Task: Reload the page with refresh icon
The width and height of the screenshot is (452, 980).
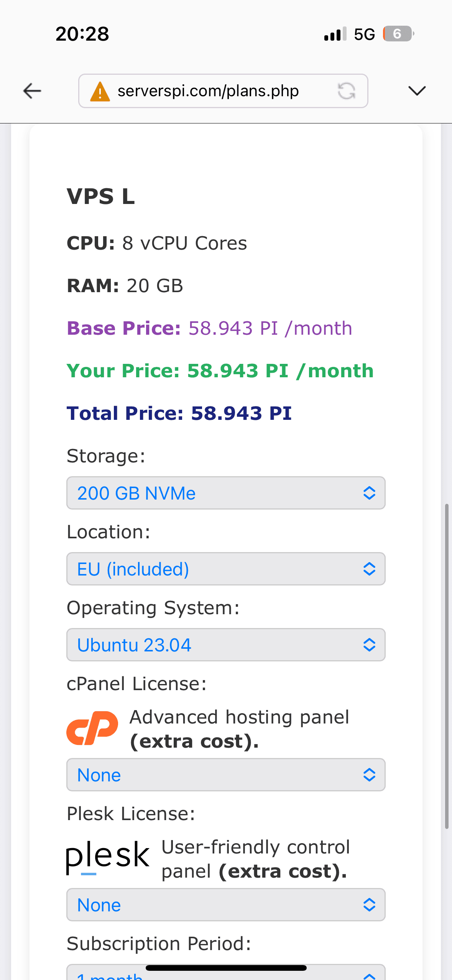Action: 347,91
